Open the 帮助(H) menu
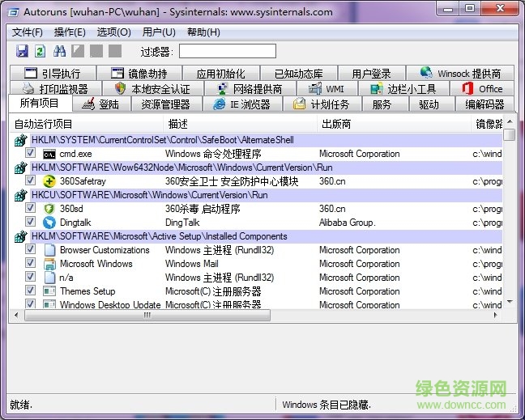 [x=203, y=32]
